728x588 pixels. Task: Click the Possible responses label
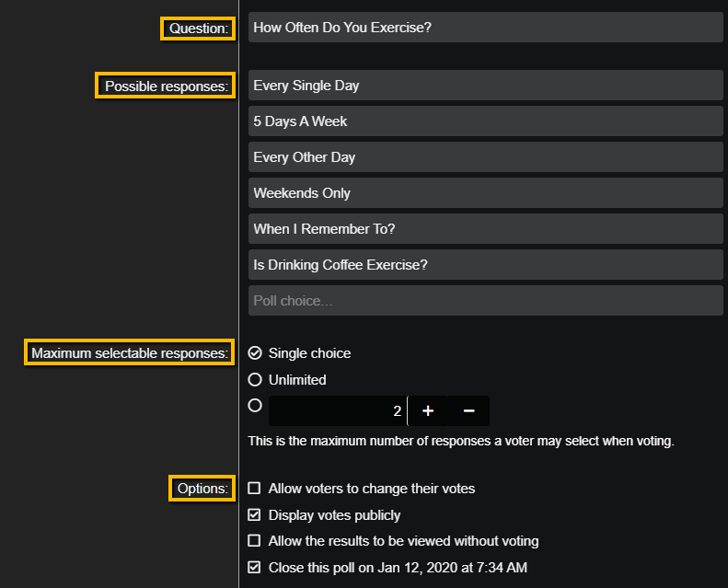click(x=165, y=86)
